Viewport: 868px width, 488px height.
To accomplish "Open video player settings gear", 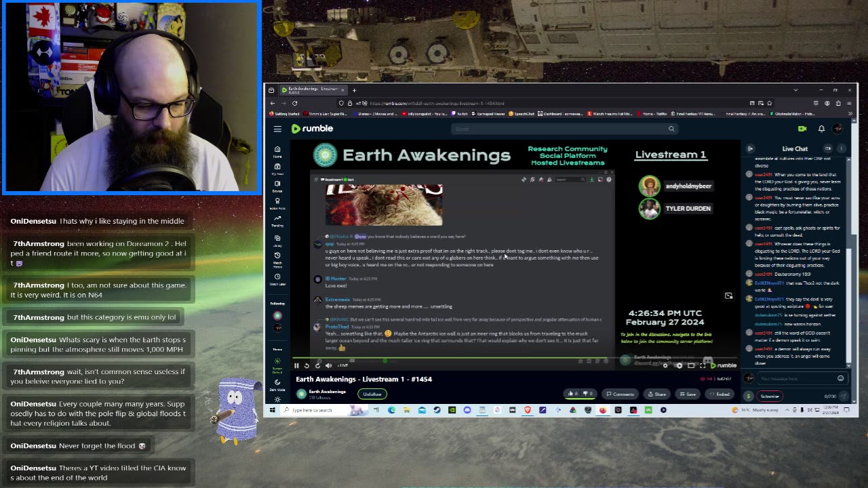I will [x=665, y=365].
